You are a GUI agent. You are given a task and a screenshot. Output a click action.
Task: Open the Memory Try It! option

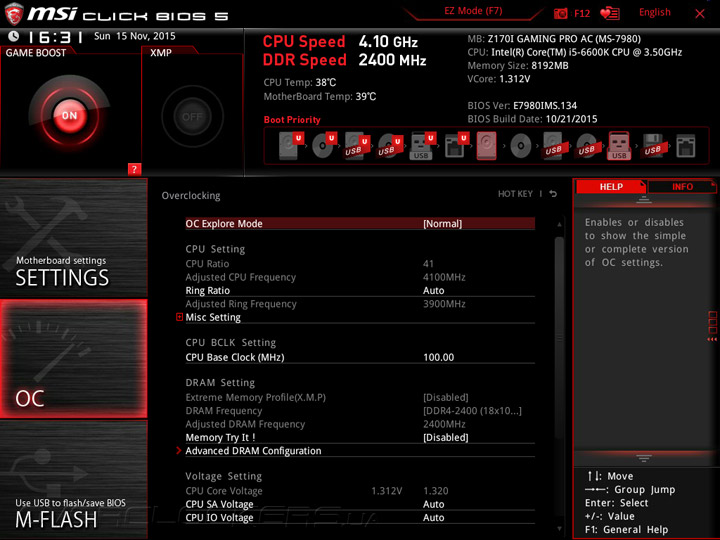(x=360, y=437)
